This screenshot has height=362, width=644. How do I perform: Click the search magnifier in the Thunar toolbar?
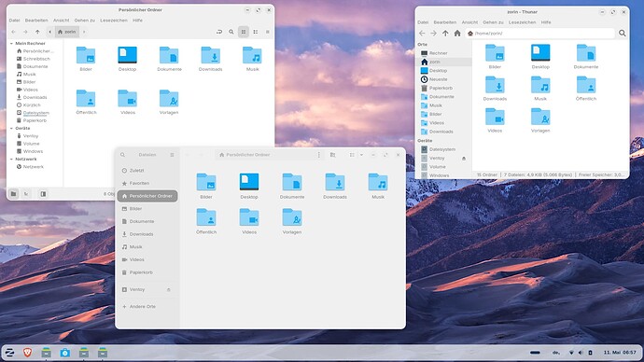[623, 34]
